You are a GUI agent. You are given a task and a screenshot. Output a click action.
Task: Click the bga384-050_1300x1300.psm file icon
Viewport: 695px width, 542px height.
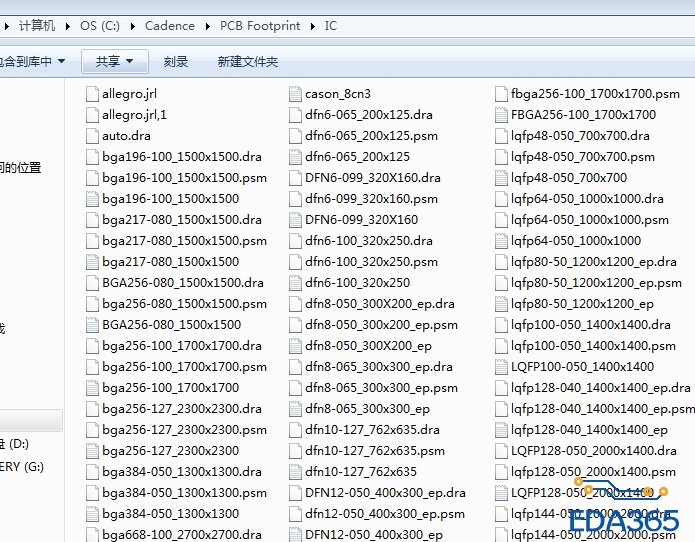92,493
